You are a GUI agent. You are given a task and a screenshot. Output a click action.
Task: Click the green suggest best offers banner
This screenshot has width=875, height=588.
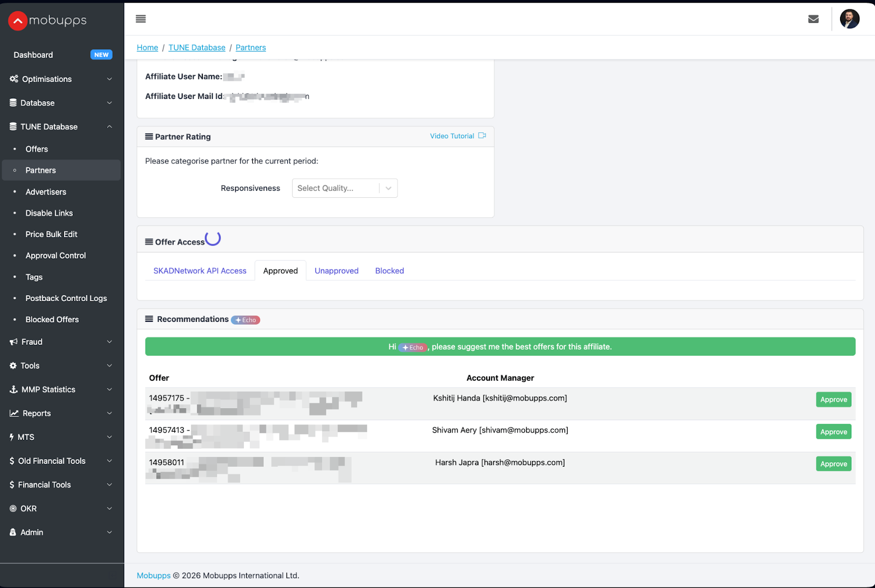[x=500, y=346]
